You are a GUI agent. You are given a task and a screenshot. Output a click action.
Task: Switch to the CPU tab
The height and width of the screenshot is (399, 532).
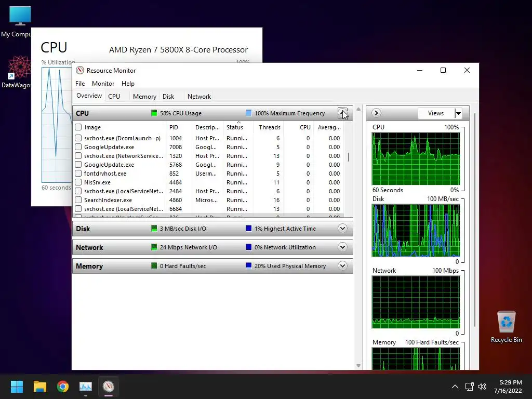click(x=114, y=96)
